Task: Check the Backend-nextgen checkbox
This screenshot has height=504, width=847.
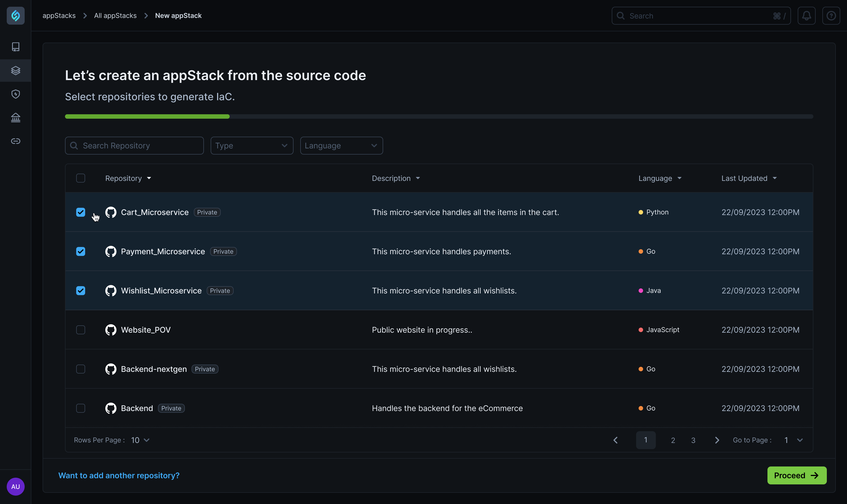Action: 80,369
